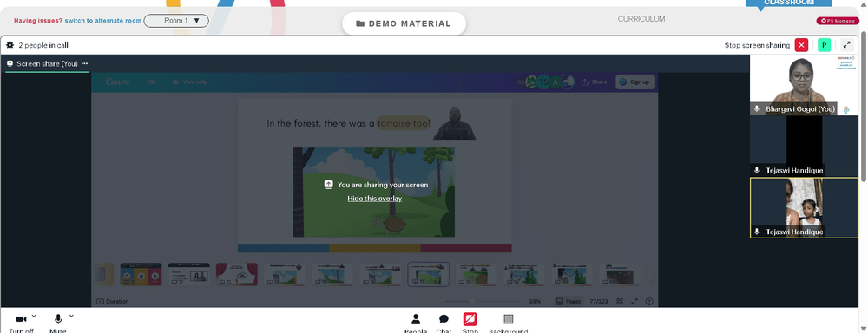Click the red X to stop screen sharing
The height and width of the screenshot is (333, 868).
(x=801, y=45)
